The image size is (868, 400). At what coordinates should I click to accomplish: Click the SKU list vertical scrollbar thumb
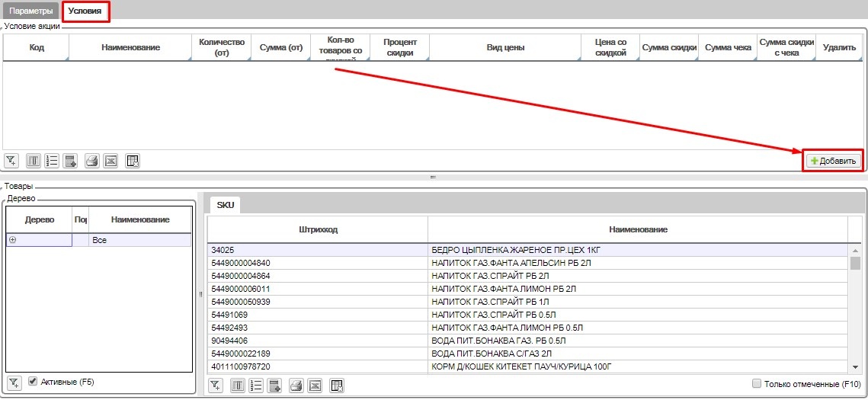click(x=855, y=263)
